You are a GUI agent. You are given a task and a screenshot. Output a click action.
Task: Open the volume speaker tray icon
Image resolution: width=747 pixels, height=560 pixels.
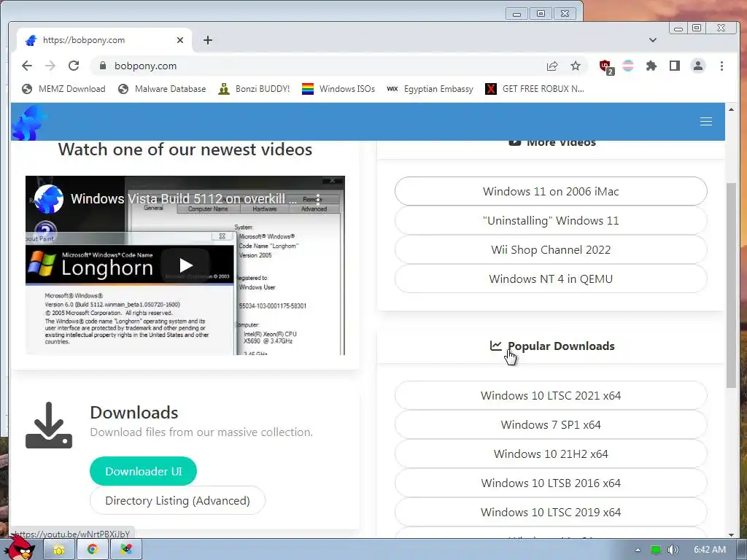[673, 550]
